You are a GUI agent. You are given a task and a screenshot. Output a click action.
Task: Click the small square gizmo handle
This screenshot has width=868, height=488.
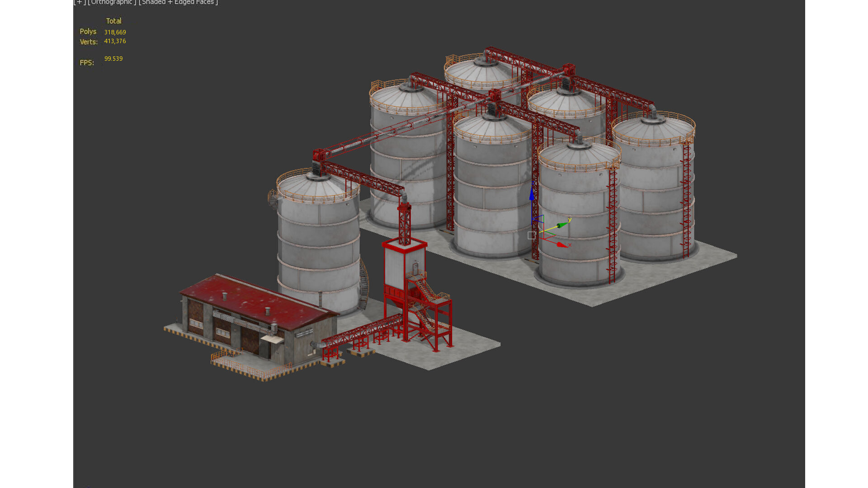532,235
